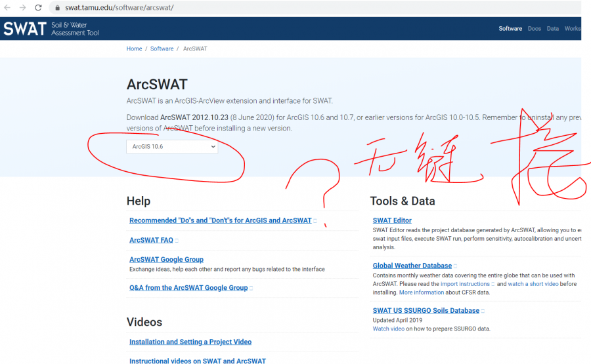This screenshot has height=364, width=591.
Task: Click external link icon beside Recommended Do's link
Action: point(315,221)
